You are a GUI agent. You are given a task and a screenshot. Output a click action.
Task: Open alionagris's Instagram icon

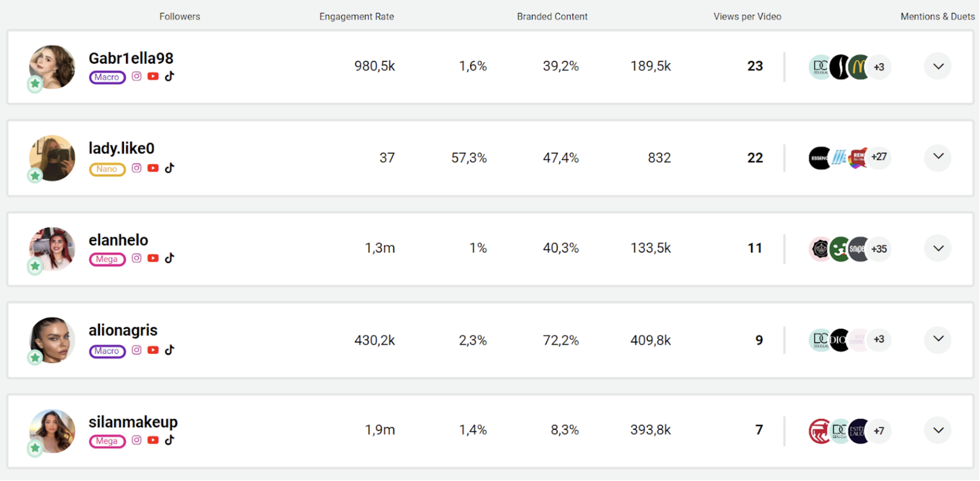pos(136,350)
